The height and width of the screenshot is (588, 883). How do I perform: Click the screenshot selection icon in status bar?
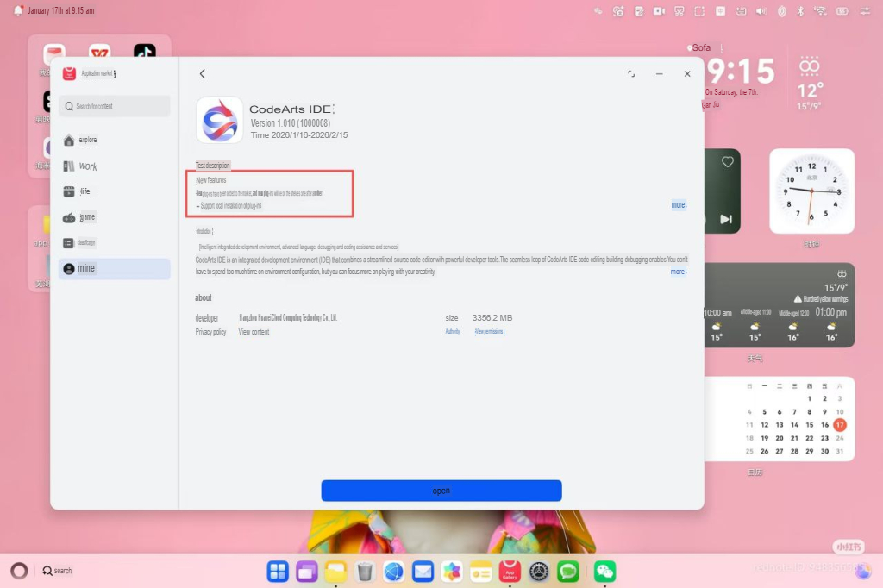coord(699,11)
